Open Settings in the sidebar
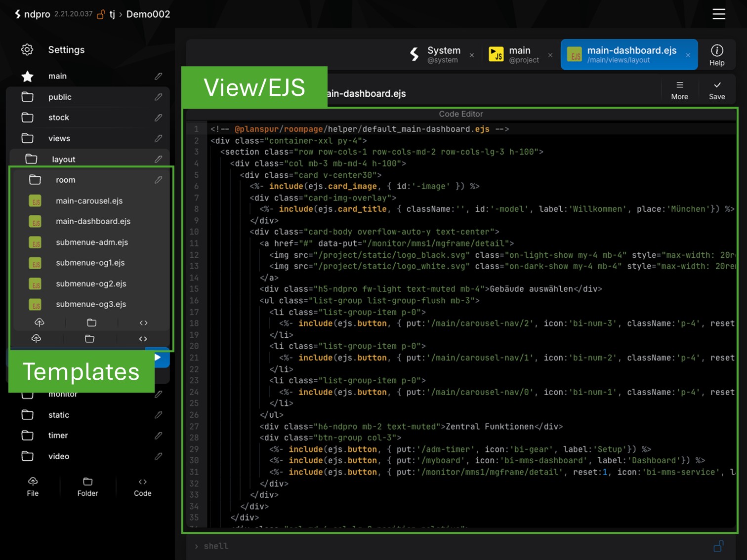This screenshot has height=560, width=747. [x=66, y=50]
